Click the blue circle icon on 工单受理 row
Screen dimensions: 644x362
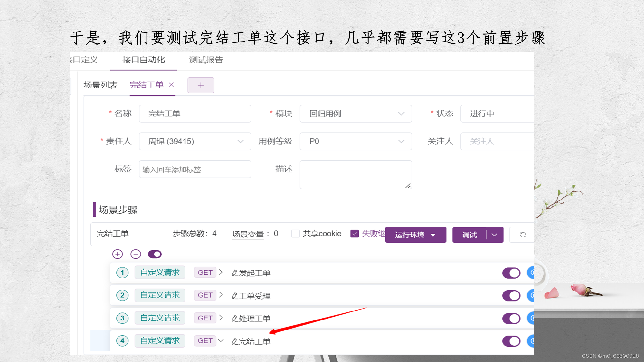click(531, 295)
